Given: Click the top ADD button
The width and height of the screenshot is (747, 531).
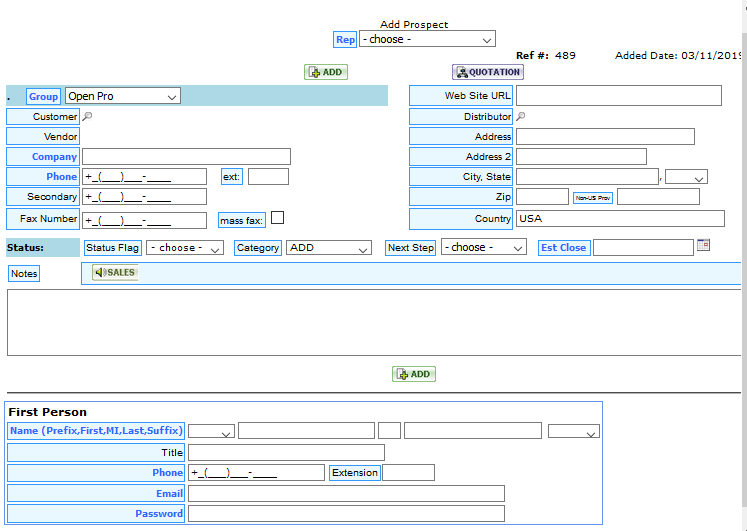Looking at the screenshot, I should (326, 72).
